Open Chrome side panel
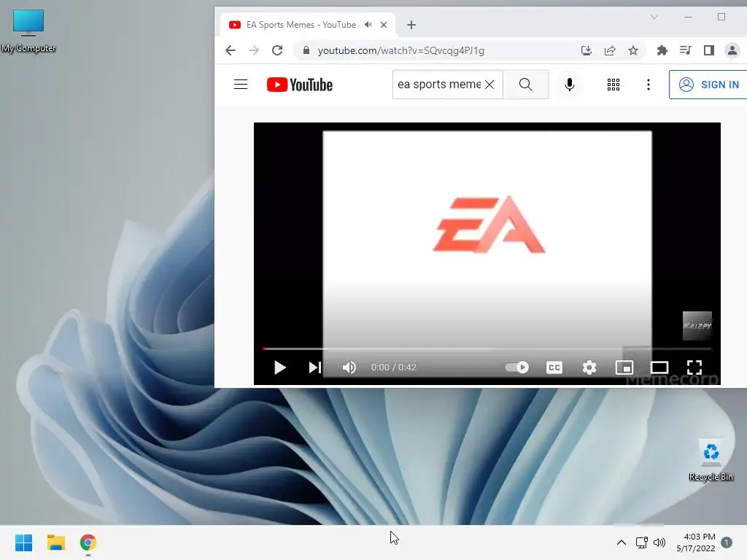This screenshot has height=560, width=747. (709, 50)
